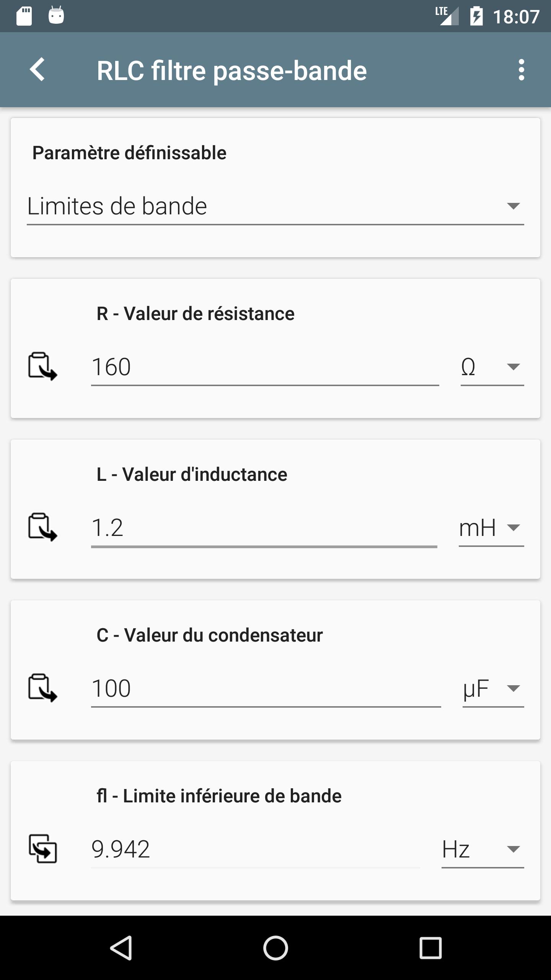
Task: Change frequency unit from Hz
Action: tap(483, 849)
